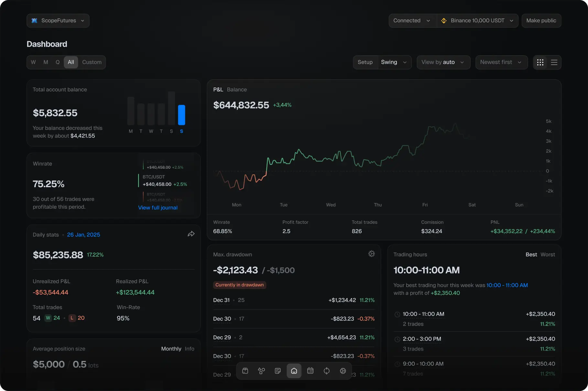
Task: Click the Profit factor 2.5 stat
Action: pos(295,227)
